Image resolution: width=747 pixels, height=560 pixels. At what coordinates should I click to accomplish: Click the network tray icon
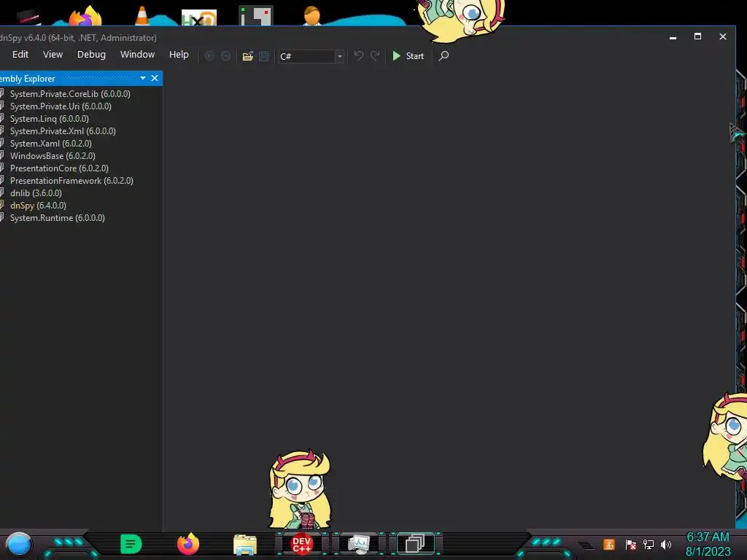(649, 544)
